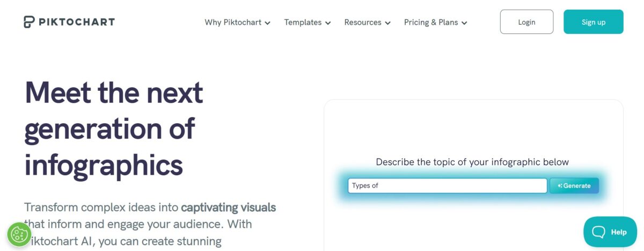This screenshot has width=644, height=251.
Task: Click the Help label in chat widget
Action: click(619, 232)
